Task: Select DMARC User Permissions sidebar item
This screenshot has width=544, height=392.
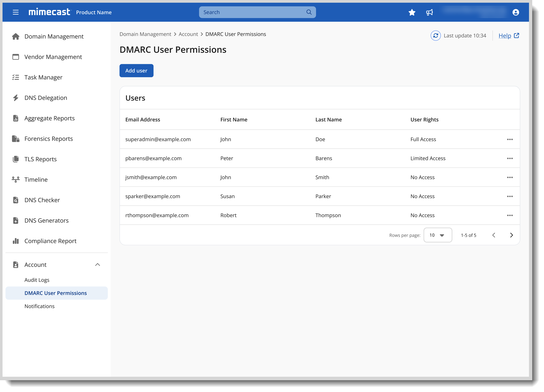Action: coord(57,293)
